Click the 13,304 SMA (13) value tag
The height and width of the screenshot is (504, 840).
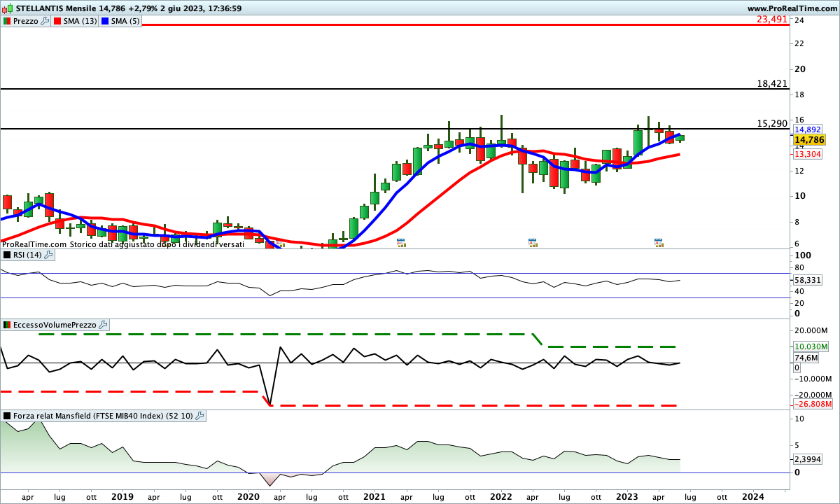point(807,154)
